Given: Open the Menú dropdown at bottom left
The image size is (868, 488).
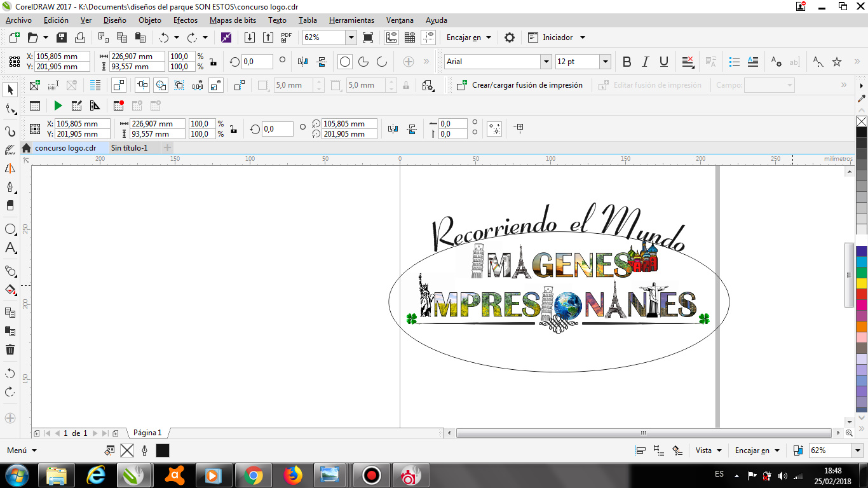Looking at the screenshot, I should (21, 451).
